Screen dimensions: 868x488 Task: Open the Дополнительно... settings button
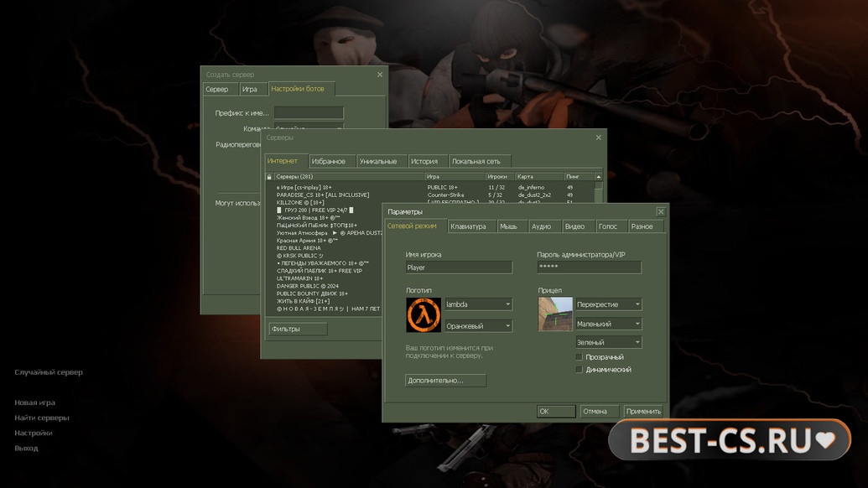[445, 380]
